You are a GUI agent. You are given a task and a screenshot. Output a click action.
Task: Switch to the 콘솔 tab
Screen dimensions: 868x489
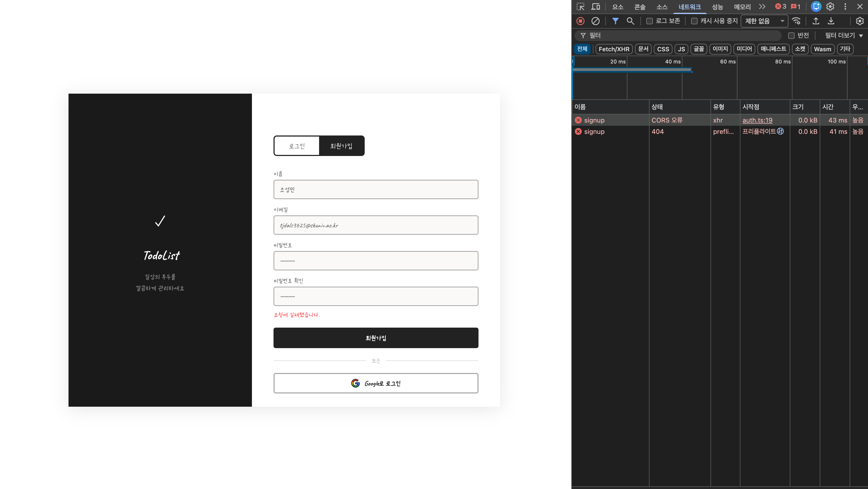click(640, 7)
